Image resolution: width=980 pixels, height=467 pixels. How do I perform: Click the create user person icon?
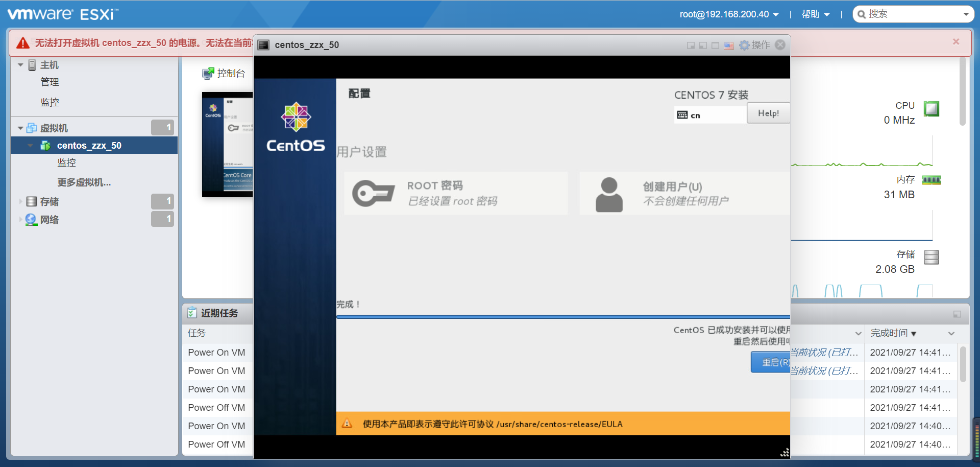609,194
